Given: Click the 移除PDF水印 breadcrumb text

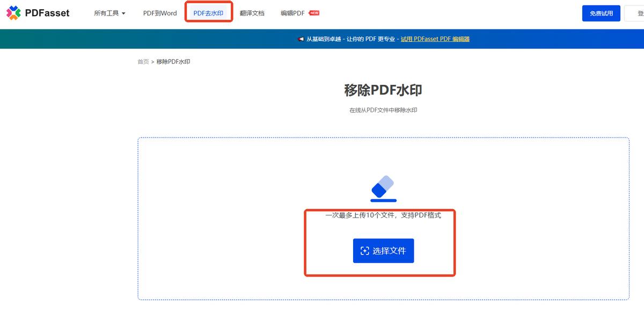Looking at the screenshot, I should tap(173, 62).
